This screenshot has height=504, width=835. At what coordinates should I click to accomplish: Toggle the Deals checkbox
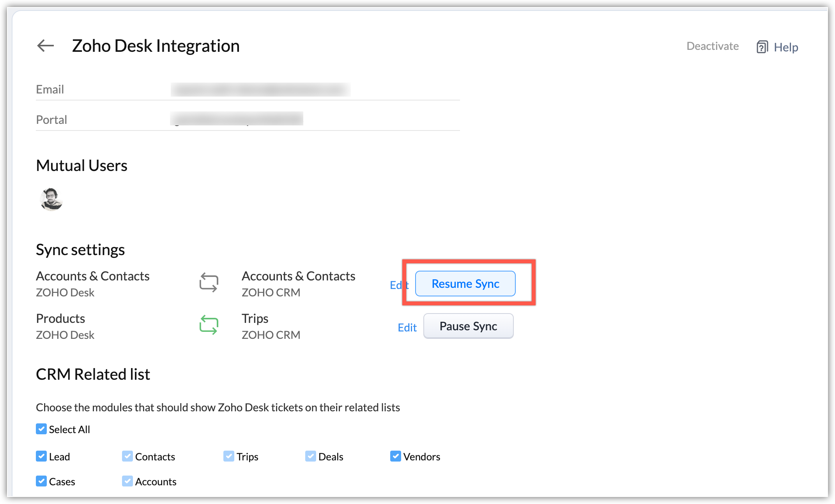coord(311,456)
